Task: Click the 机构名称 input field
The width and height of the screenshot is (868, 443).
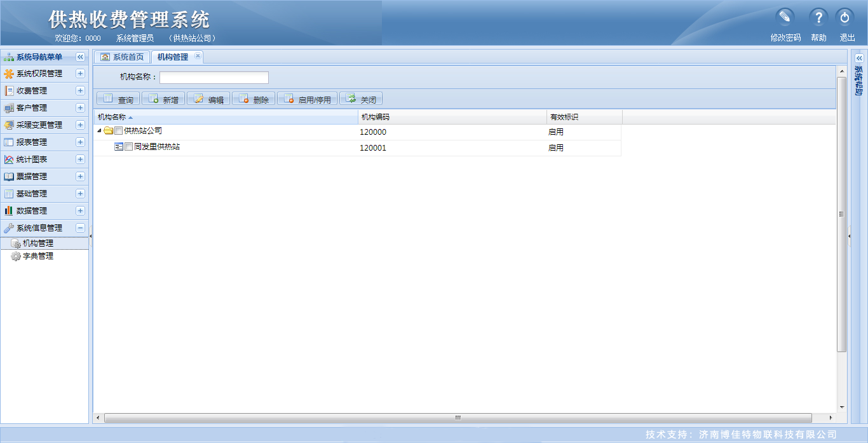Action: pyautogui.click(x=214, y=78)
